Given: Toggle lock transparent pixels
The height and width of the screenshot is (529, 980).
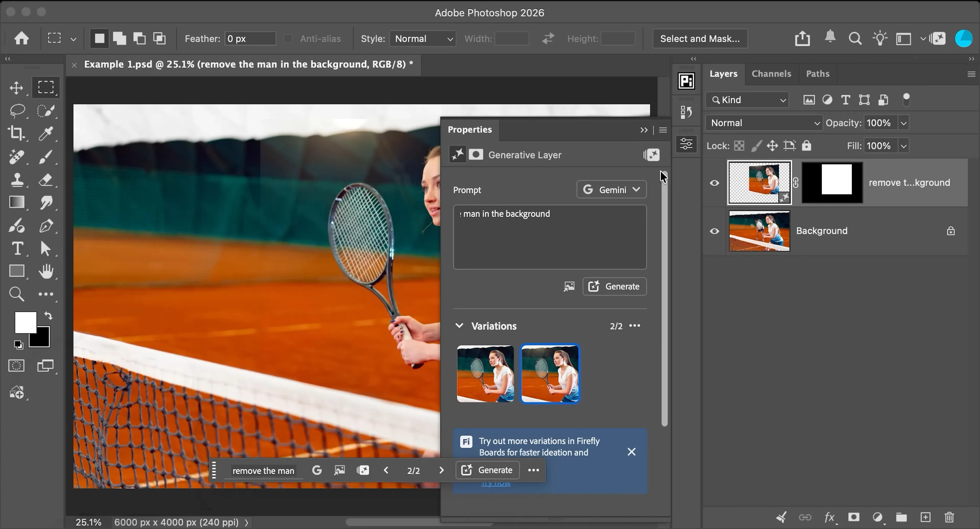Looking at the screenshot, I should [x=739, y=146].
